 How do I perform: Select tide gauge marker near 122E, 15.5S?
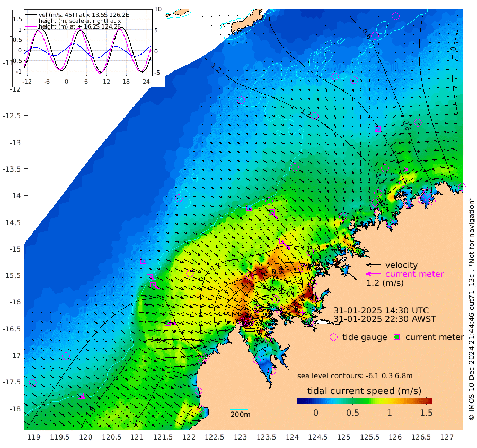[x=190, y=274]
